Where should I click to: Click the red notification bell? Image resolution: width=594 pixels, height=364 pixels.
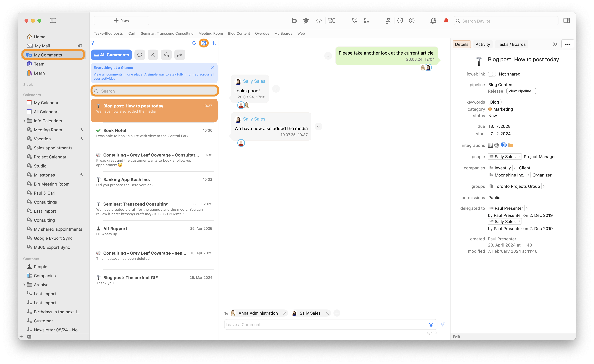coord(446,21)
